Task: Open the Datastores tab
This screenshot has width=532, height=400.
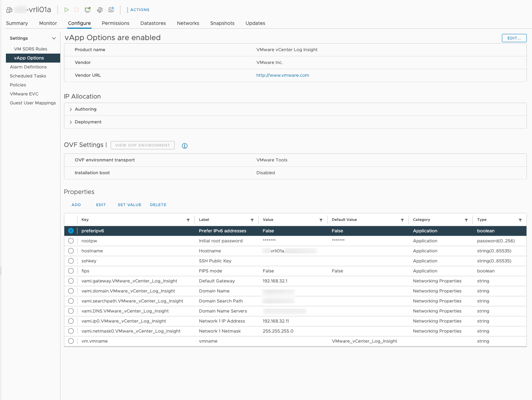Action: click(x=153, y=23)
